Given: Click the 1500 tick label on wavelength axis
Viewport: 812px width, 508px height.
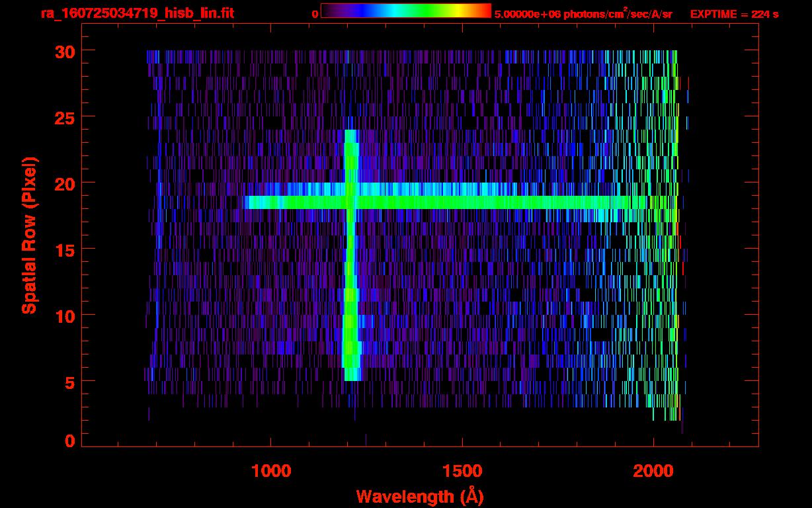Looking at the screenshot, I should 462,471.
